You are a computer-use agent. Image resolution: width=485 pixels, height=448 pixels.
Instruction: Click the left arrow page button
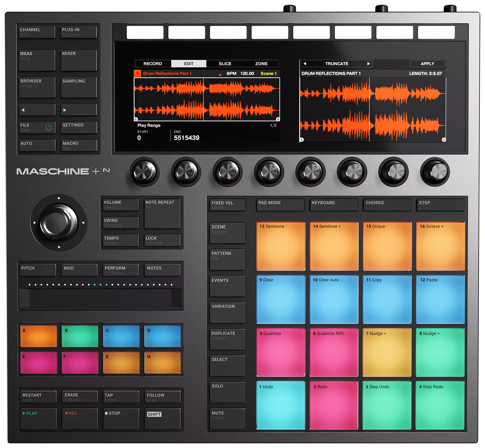click(x=37, y=110)
